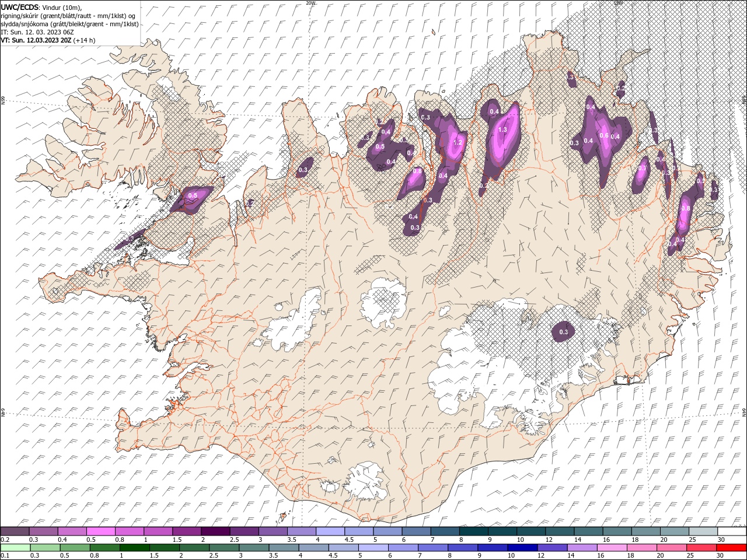Viewport: 747px width, 560px height.
Task: Click the 'UWC/ECDS: Vindur (10m),' title line
Action: point(41,7)
